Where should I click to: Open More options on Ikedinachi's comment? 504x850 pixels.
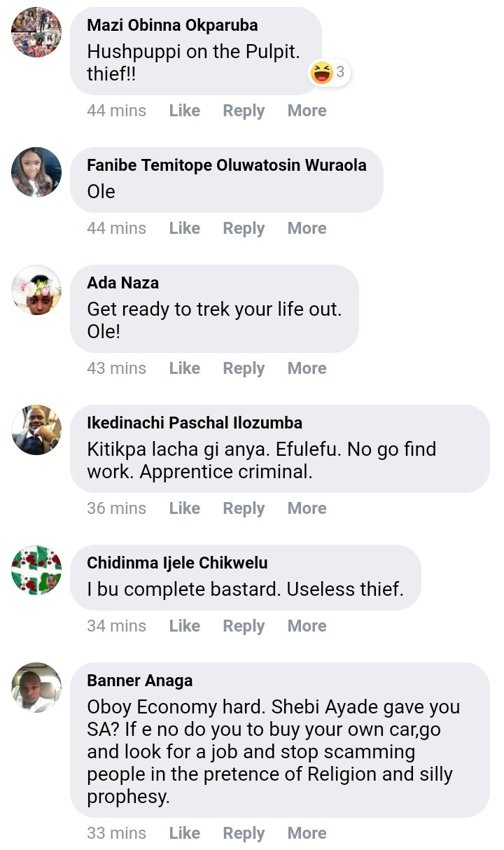pos(307,508)
